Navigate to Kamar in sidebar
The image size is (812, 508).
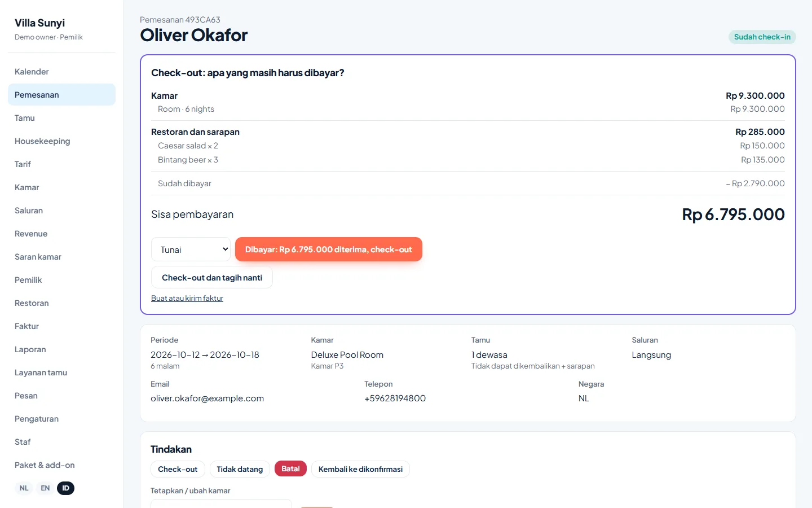(x=61, y=187)
